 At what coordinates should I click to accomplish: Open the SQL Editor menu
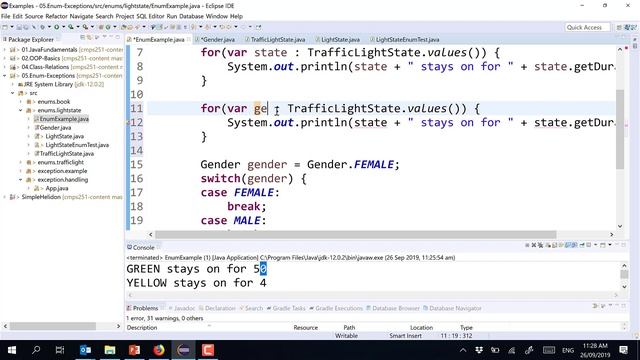(150, 16)
